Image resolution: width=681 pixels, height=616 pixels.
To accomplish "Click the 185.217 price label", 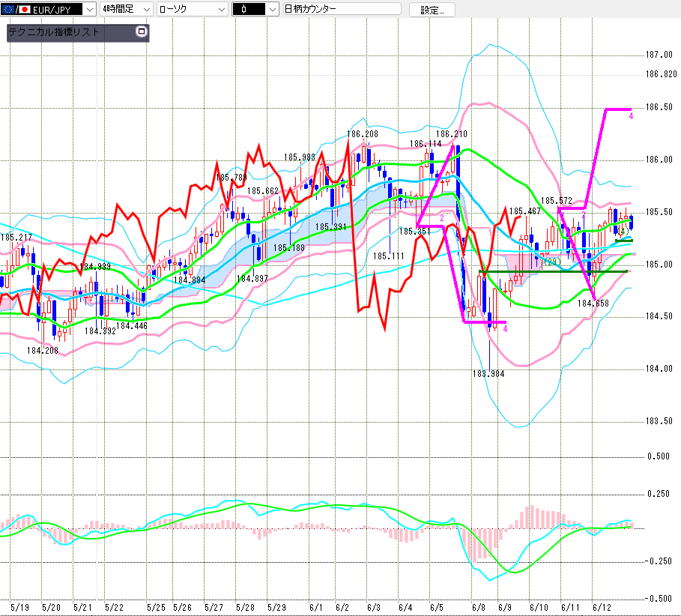I will tap(16, 238).
